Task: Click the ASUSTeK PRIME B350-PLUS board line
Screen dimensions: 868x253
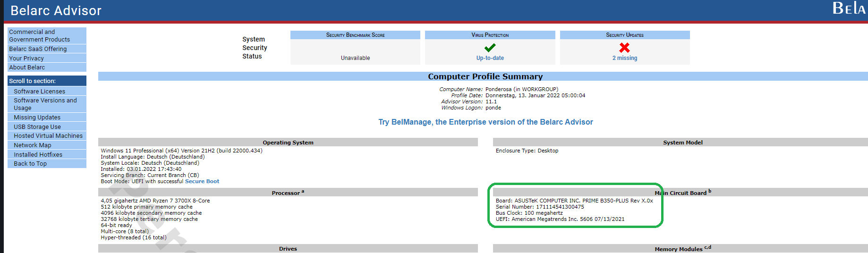Action: (574, 201)
